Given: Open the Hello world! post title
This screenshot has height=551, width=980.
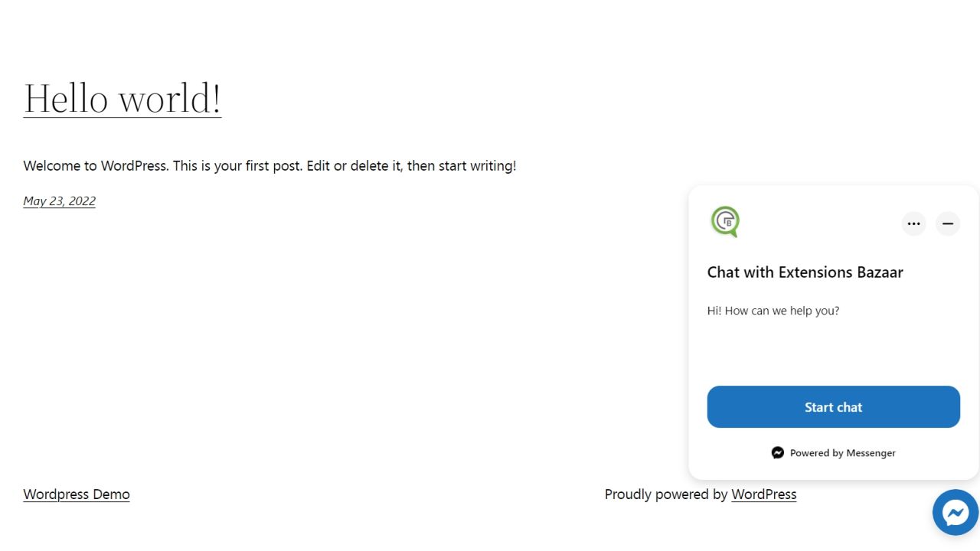Looking at the screenshot, I should (x=122, y=99).
